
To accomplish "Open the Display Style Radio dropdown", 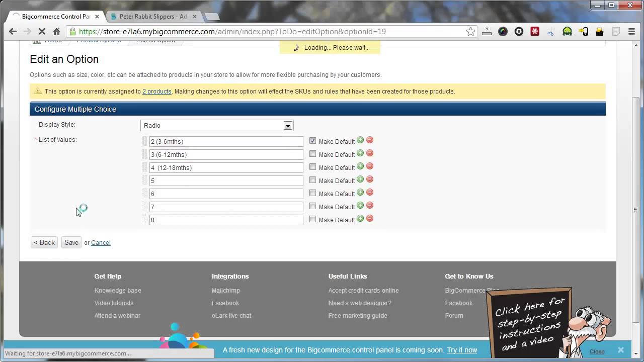I will click(217, 126).
